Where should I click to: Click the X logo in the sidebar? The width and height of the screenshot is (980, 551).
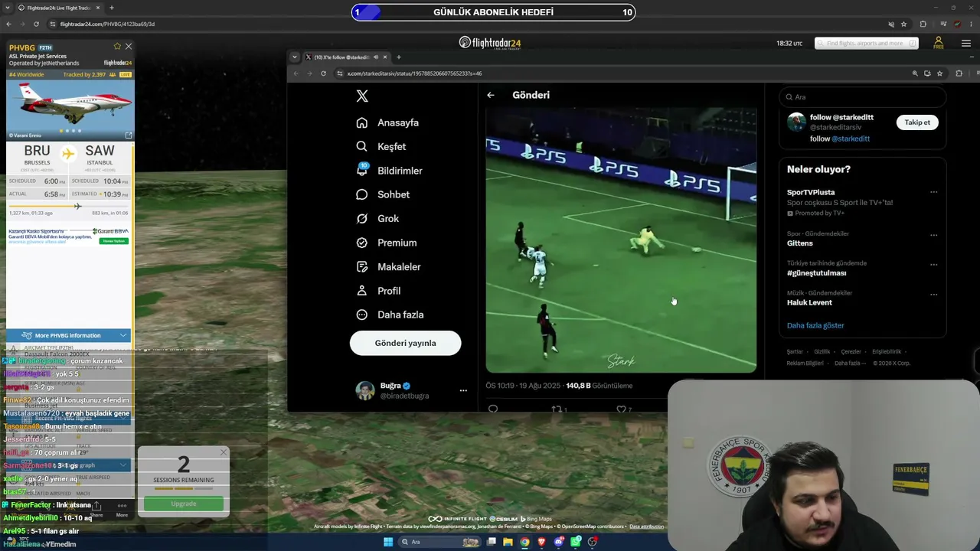[x=362, y=96]
